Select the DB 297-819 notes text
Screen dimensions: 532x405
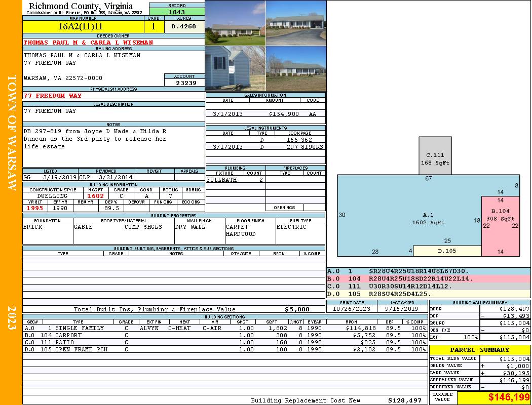[x=95, y=139]
